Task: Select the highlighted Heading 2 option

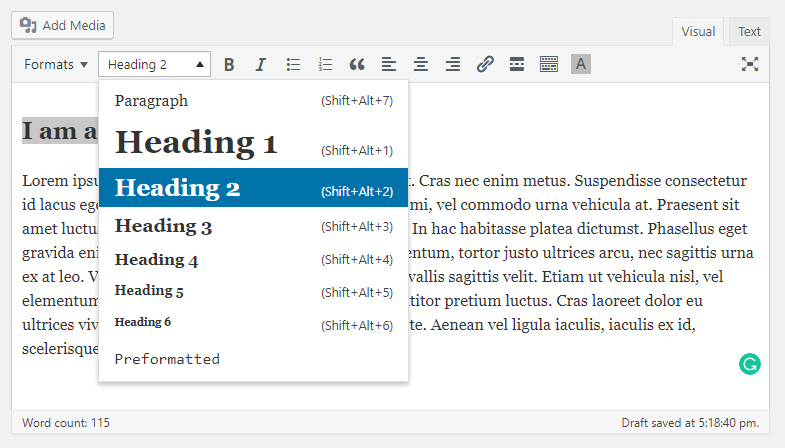Action: pyautogui.click(x=253, y=188)
